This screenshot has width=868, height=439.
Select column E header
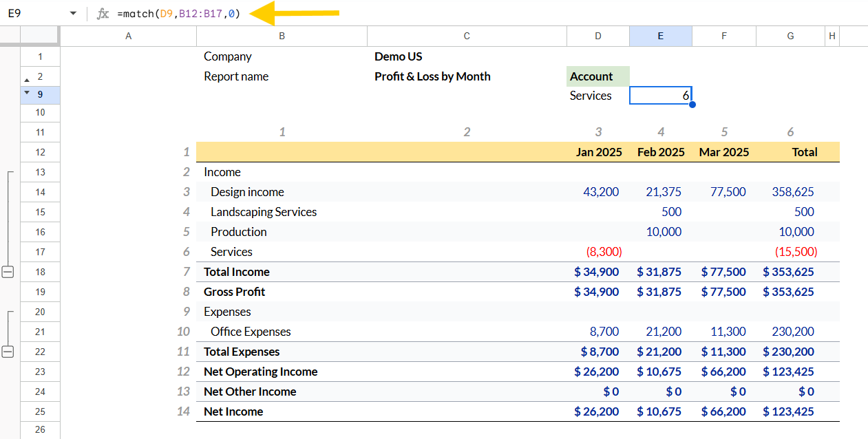[x=661, y=36]
